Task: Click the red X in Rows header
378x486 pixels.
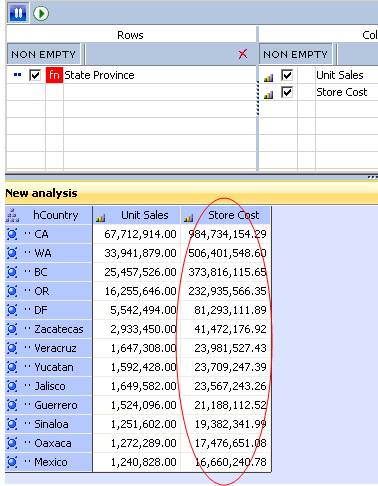Action: (243, 54)
